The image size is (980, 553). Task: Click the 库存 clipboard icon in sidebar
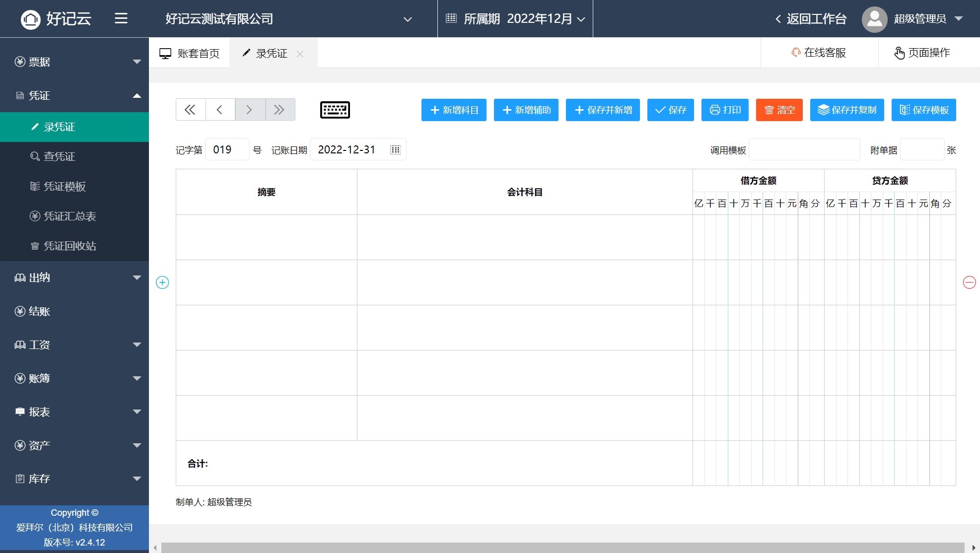20,479
